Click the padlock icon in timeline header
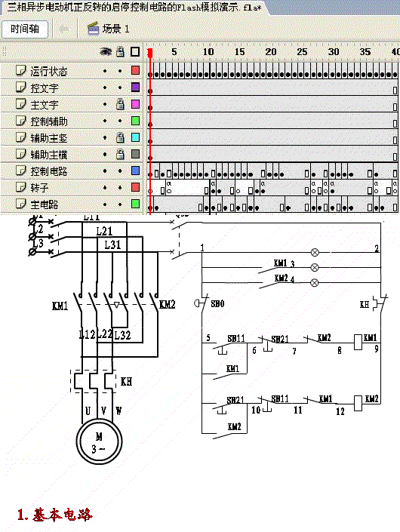 120,51
